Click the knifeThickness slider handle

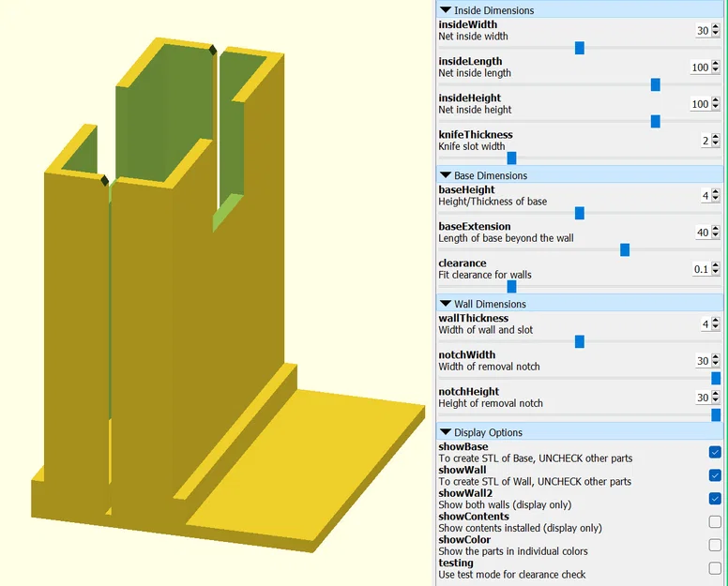click(x=511, y=158)
